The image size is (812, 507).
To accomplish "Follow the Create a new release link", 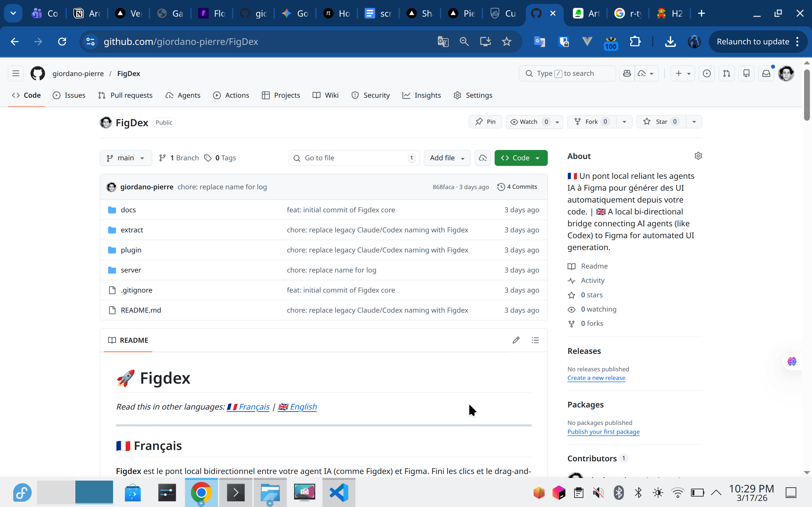I will coord(596,378).
